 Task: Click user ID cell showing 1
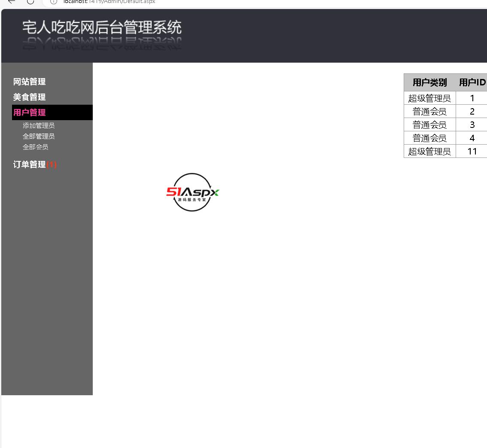472,98
